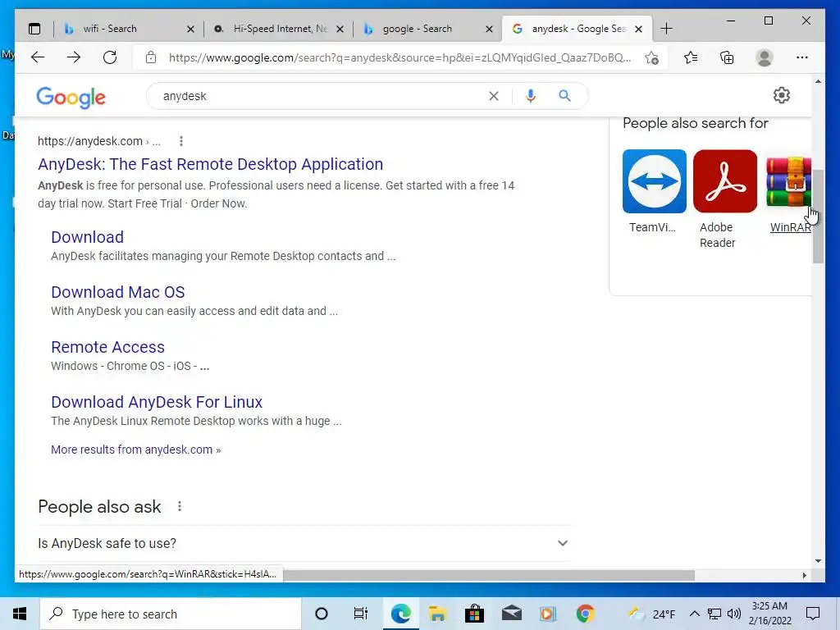Click the browser forward arrow
The height and width of the screenshot is (630, 840).
point(74,57)
